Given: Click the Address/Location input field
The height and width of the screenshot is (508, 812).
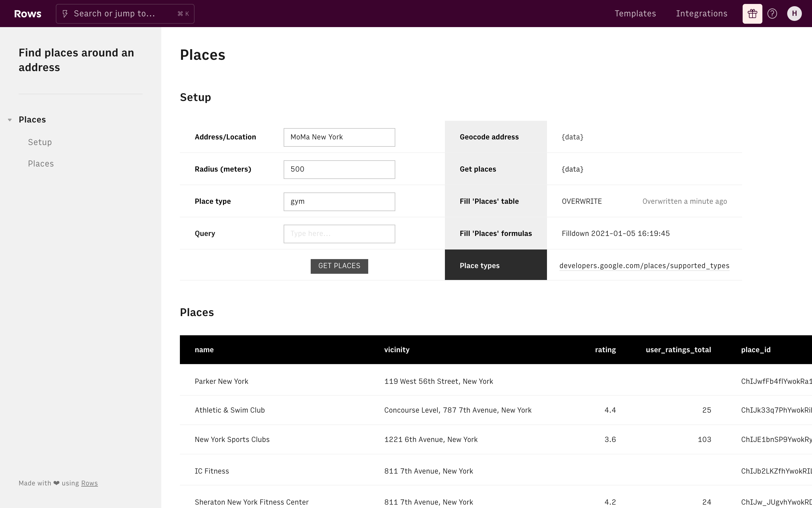Looking at the screenshot, I should [x=339, y=137].
